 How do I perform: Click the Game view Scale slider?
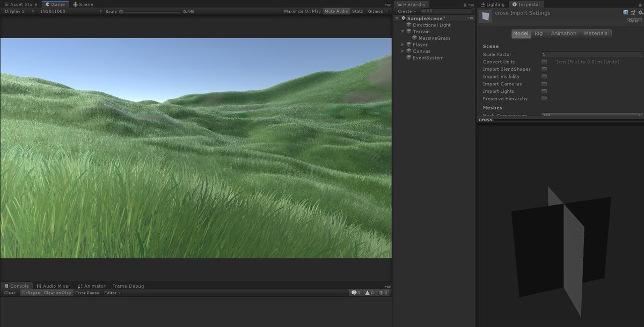(149, 11)
